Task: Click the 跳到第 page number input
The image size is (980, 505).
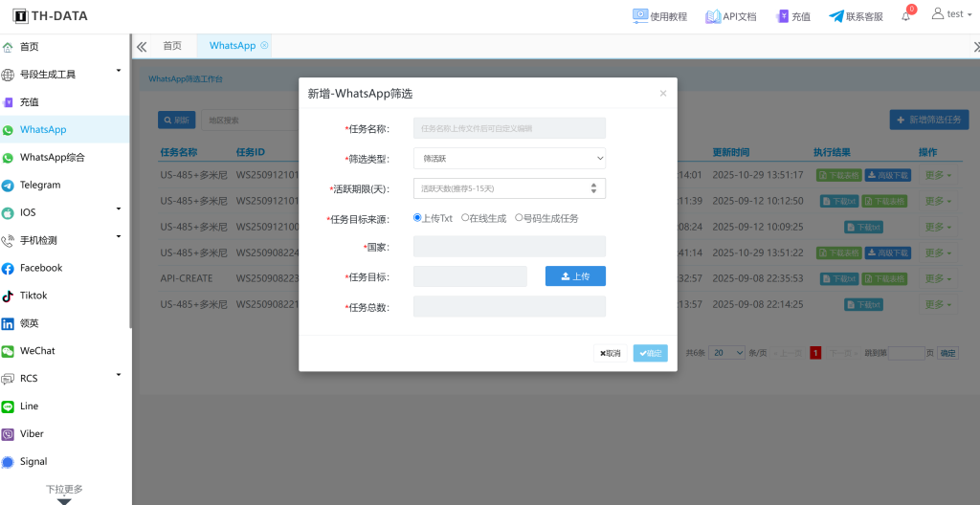Action: [906, 353]
